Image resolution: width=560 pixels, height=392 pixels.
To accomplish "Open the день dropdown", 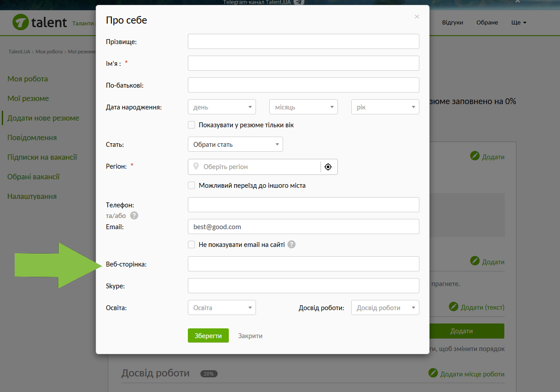I will [x=222, y=107].
